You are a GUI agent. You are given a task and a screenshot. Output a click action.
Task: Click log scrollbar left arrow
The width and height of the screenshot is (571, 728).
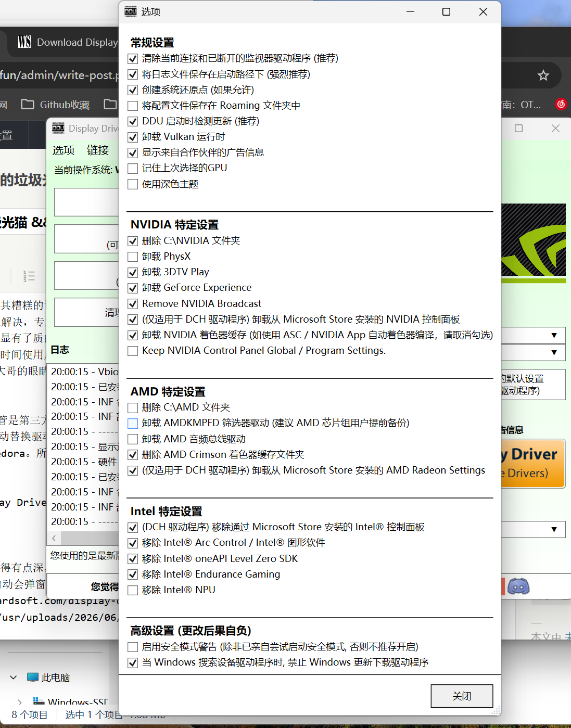pos(54,538)
